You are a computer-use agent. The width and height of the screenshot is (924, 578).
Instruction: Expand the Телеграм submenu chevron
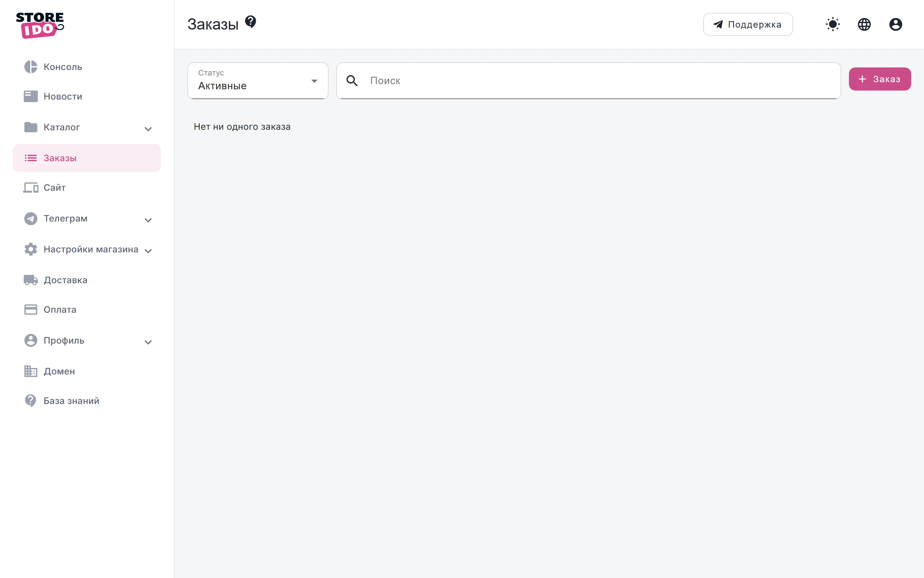pos(148,220)
